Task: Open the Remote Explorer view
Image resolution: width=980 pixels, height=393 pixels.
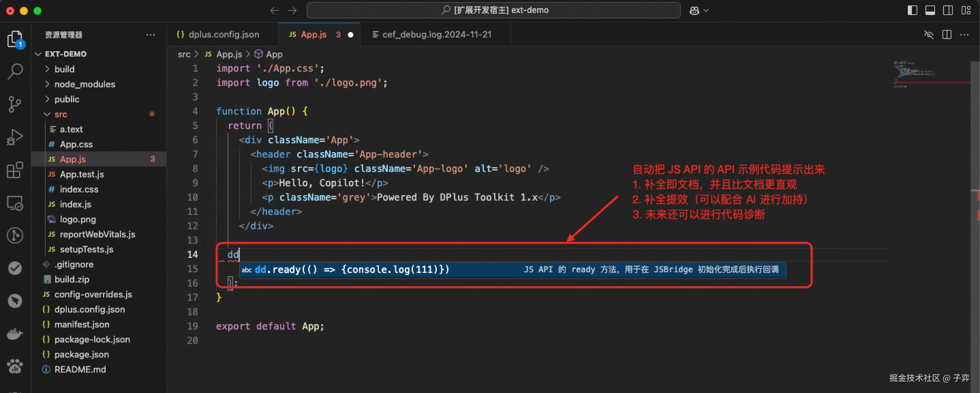Action: [15, 203]
